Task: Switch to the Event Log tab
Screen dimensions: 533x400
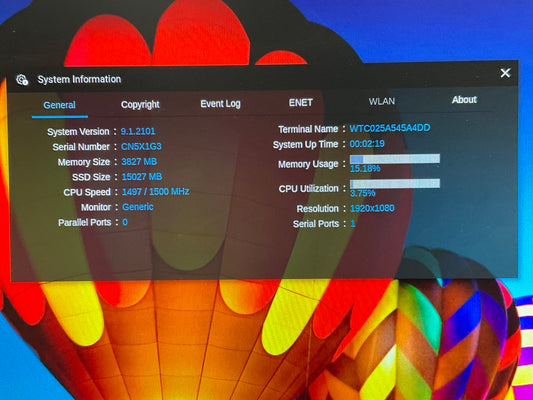Action: click(220, 104)
